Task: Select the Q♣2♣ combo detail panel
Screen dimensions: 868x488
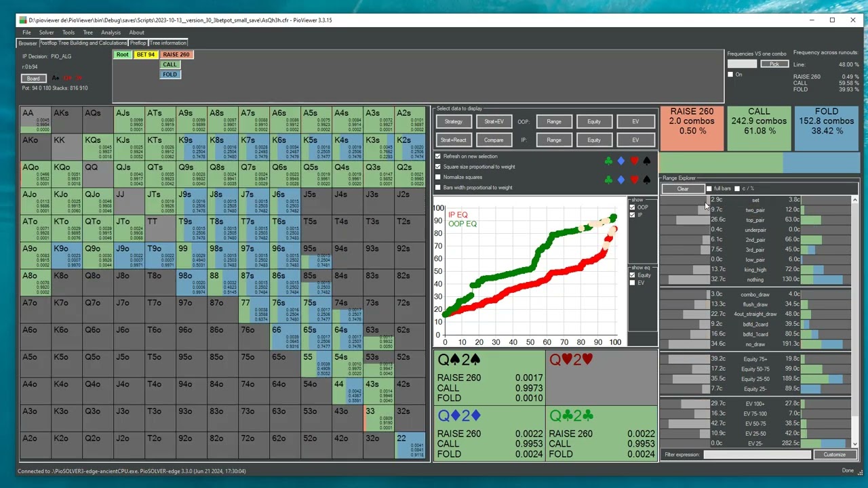Action: pos(601,434)
